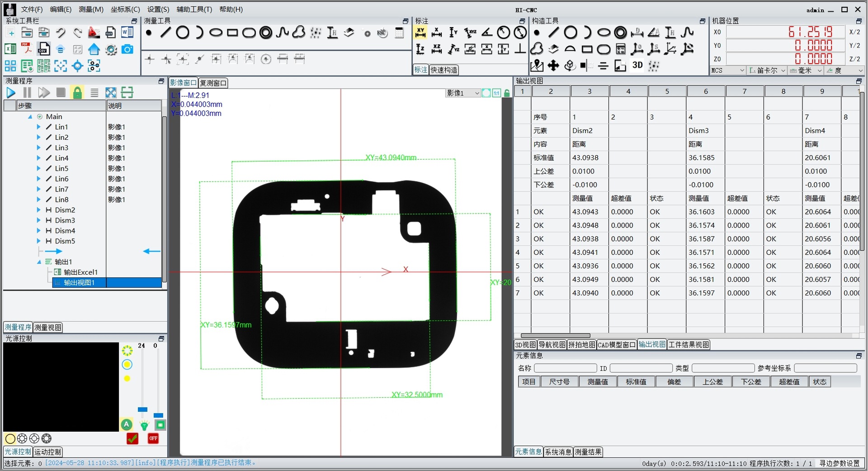Toggle the red OFF light button
The width and height of the screenshot is (868, 471).
[153, 438]
